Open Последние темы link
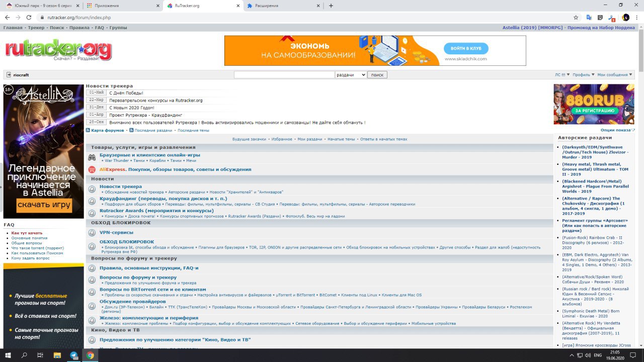Screen dimensions: 644x362 pyautogui.click(x=193, y=130)
